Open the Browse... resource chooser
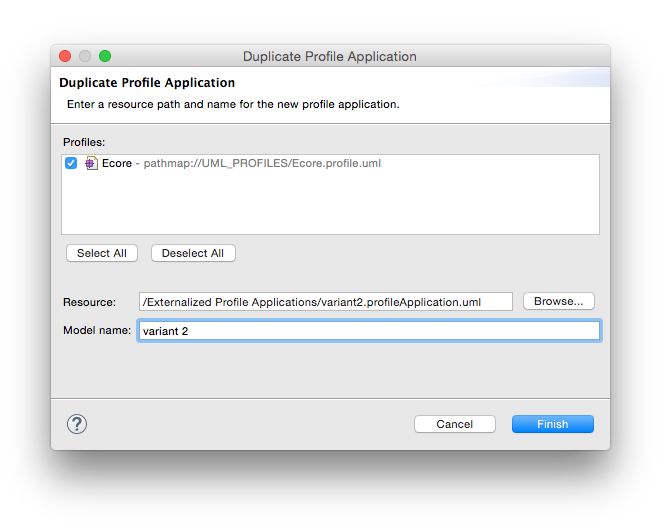671x526 pixels. pos(558,301)
